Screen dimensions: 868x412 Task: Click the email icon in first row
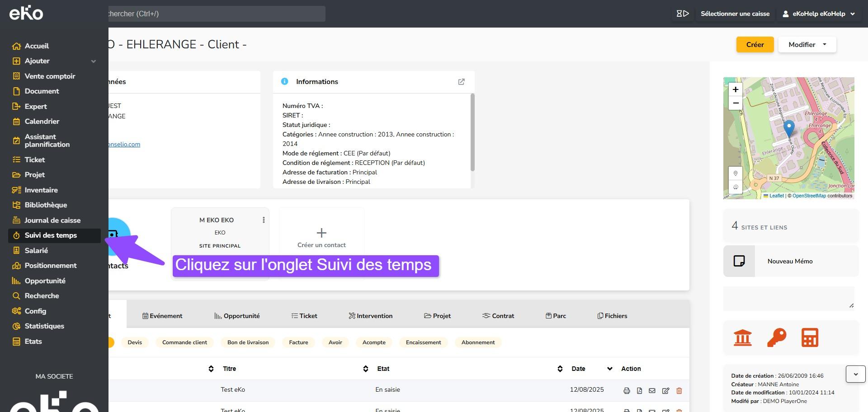point(652,391)
